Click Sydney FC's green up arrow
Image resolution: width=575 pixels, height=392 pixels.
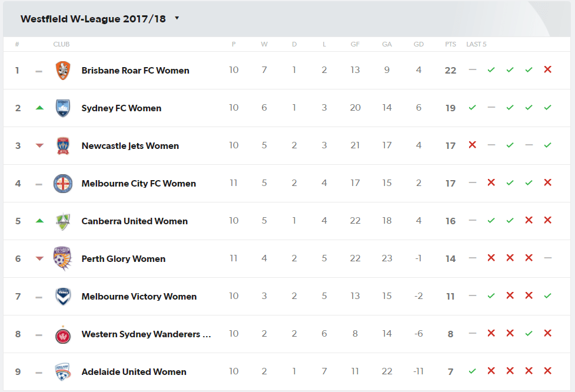point(39,108)
